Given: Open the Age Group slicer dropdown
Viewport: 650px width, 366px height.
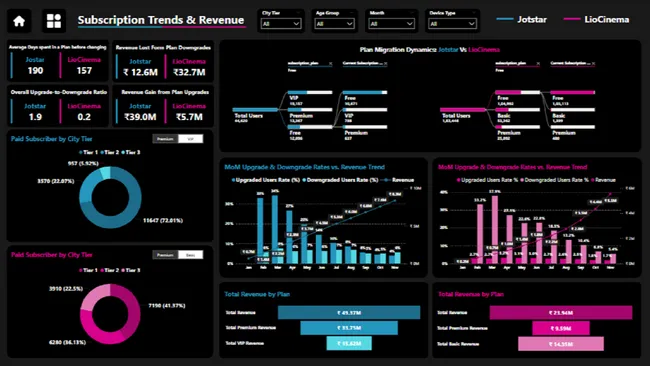Looking at the screenshot, I should tap(334, 24).
